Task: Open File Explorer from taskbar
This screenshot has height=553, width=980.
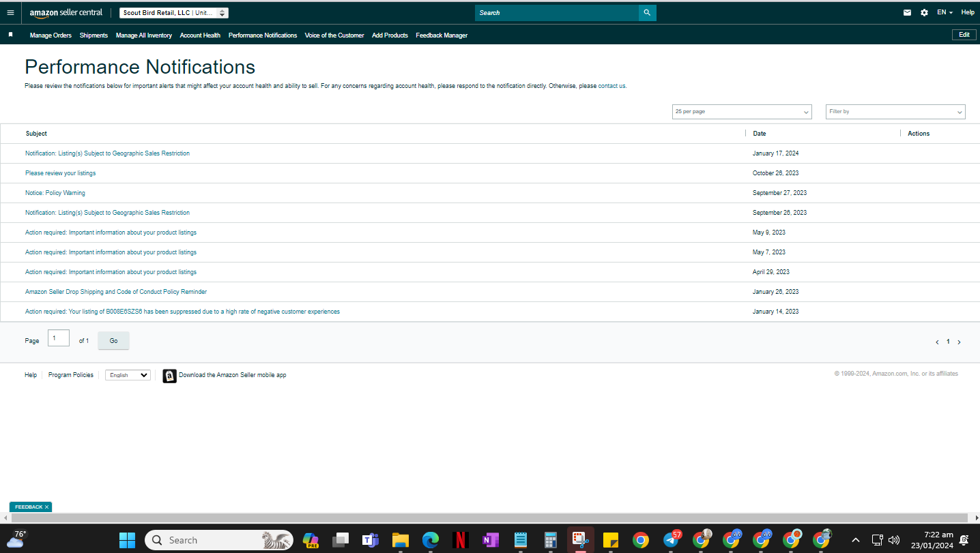Action: (400, 540)
